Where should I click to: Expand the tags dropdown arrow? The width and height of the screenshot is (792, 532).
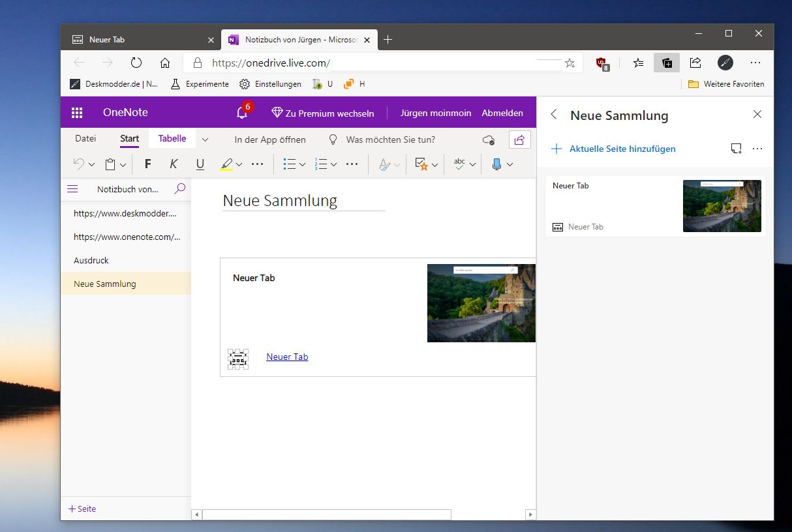pyautogui.click(x=434, y=165)
